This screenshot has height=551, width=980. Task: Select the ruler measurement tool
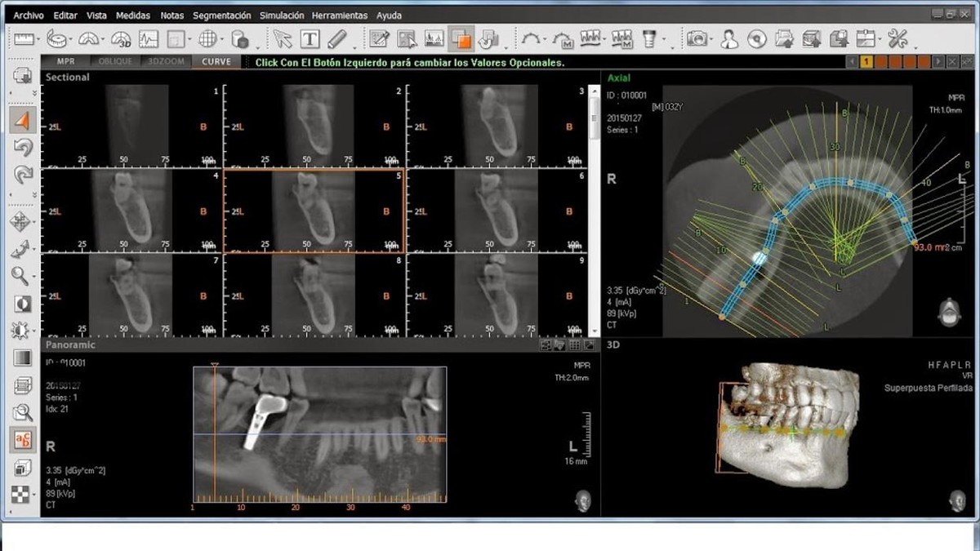(23, 38)
